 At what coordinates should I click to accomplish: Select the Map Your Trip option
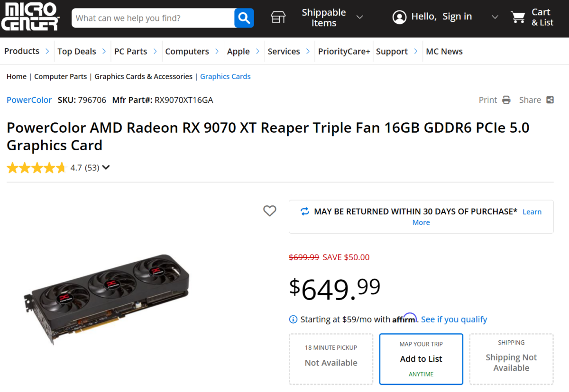tap(421, 359)
